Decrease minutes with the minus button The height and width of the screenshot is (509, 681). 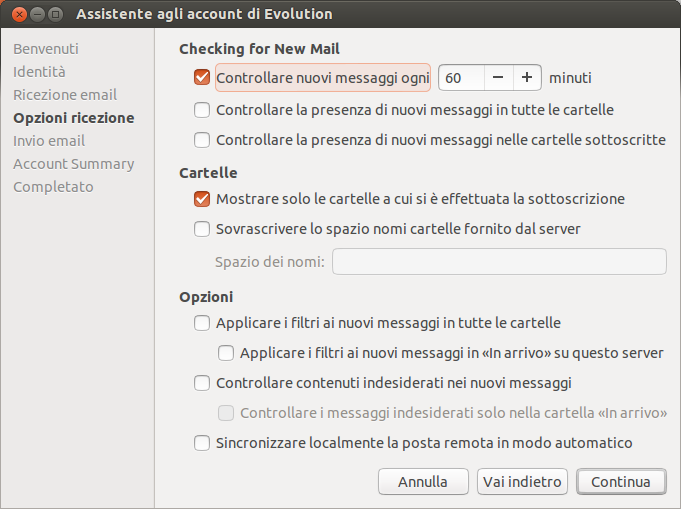click(x=498, y=77)
